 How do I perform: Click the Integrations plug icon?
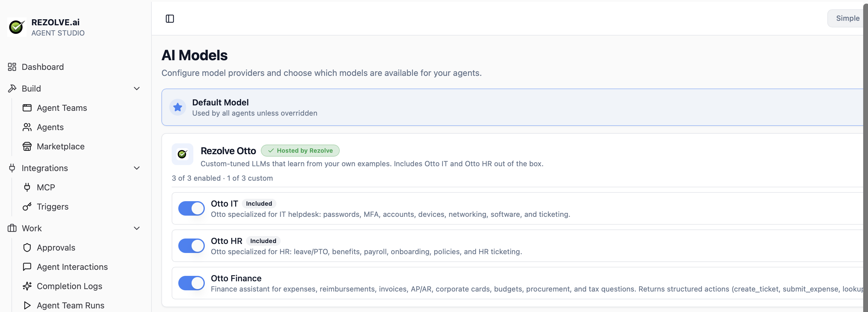click(12, 168)
